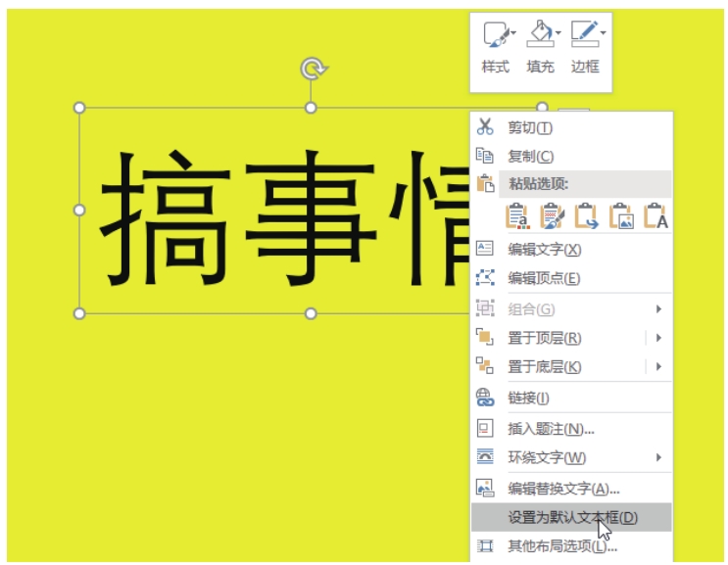Open 其他布局选项(L)... entry
This screenshot has width=728, height=565.
(x=572, y=546)
